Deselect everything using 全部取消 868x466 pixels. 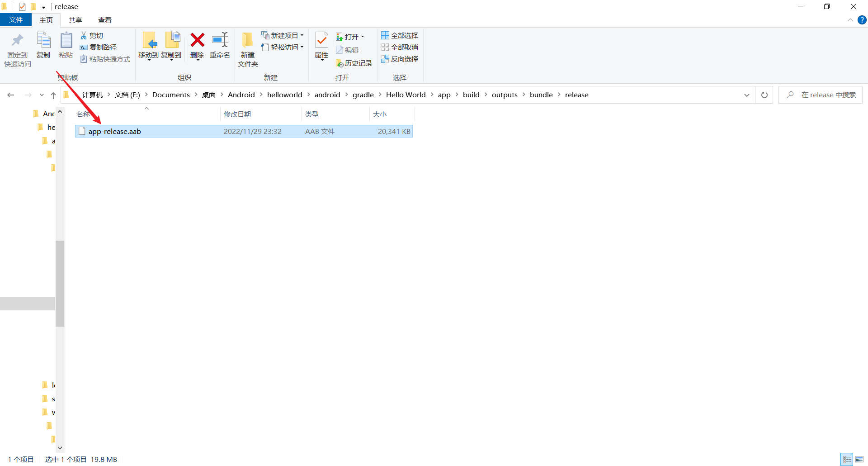[x=400, y=47]
